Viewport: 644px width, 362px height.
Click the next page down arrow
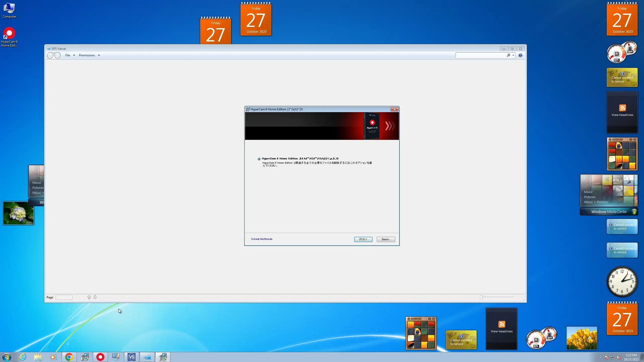(95, 297)
